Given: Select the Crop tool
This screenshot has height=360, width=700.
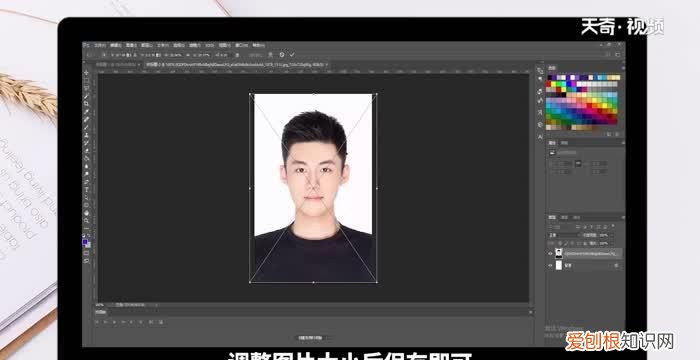Looking at the screenshot, I should (x=86, y=104).
